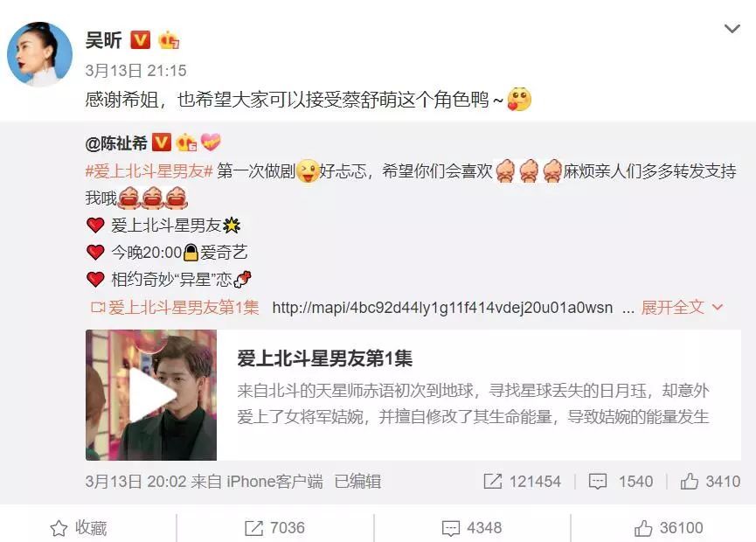This screenshot has width=756, height=542.
Task: Click the orange V verified badge beside 吴昕
Action: (x=141, y=40)
